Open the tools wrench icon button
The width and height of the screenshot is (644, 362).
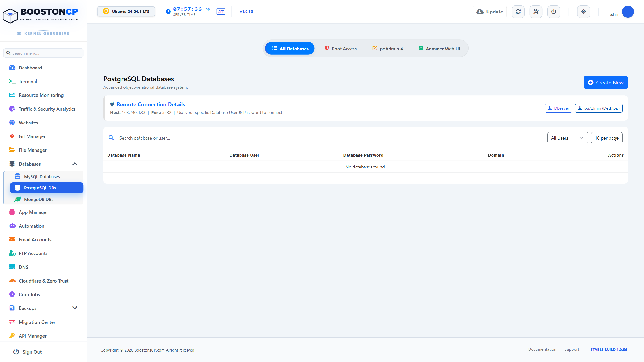(x=536, y=12)
